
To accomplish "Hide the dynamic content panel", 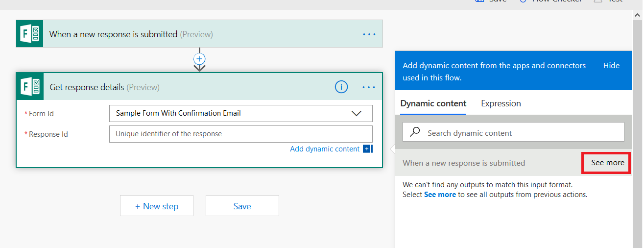I will (x=611, y=66).
